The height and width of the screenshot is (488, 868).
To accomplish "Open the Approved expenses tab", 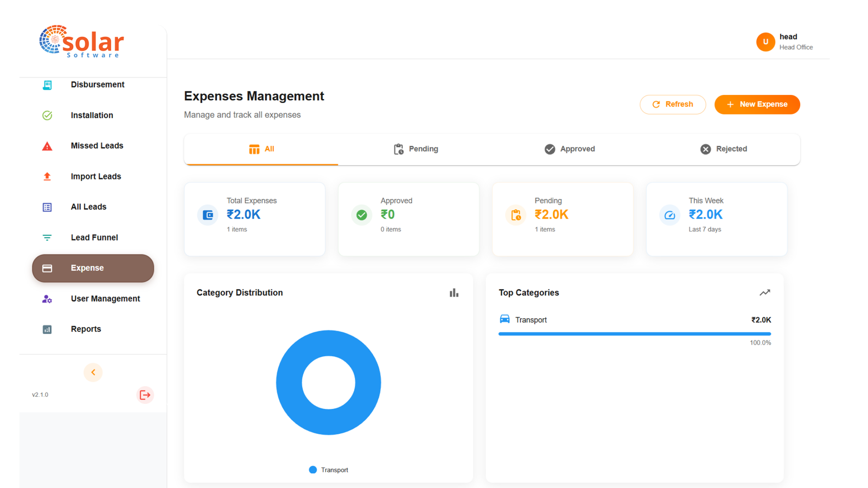I will 570,149.
